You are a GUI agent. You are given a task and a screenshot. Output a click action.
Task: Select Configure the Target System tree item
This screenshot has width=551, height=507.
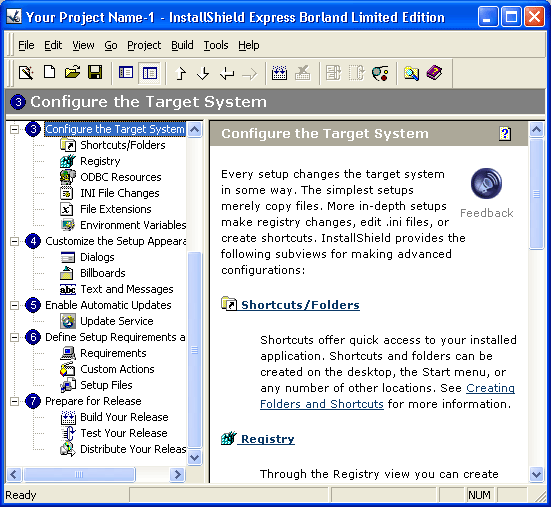(115, 129)
